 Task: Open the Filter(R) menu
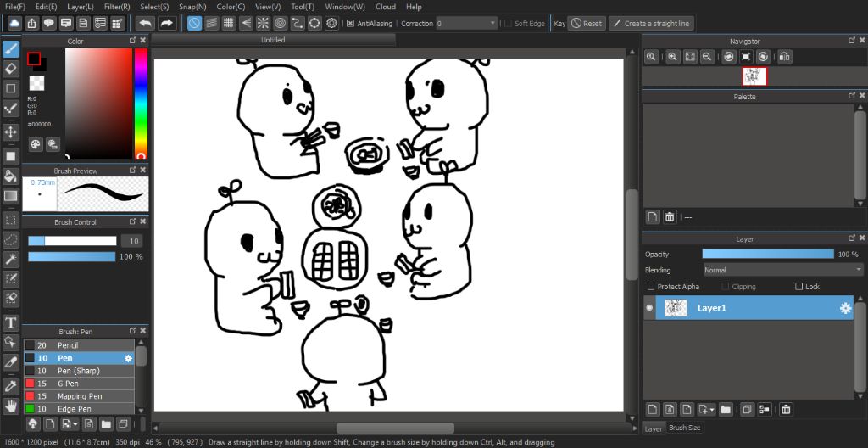[117, 7]
